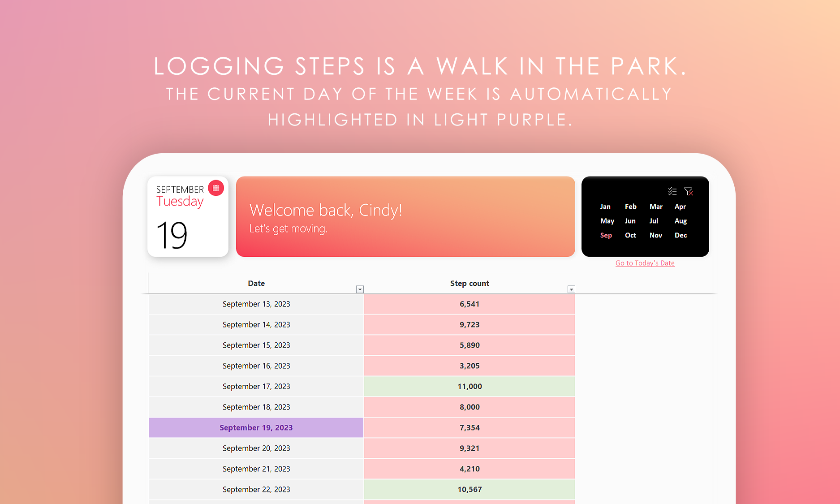Open the Date column filter dropdown
Viewport: 840px width, 504px height.
(360, 289)
